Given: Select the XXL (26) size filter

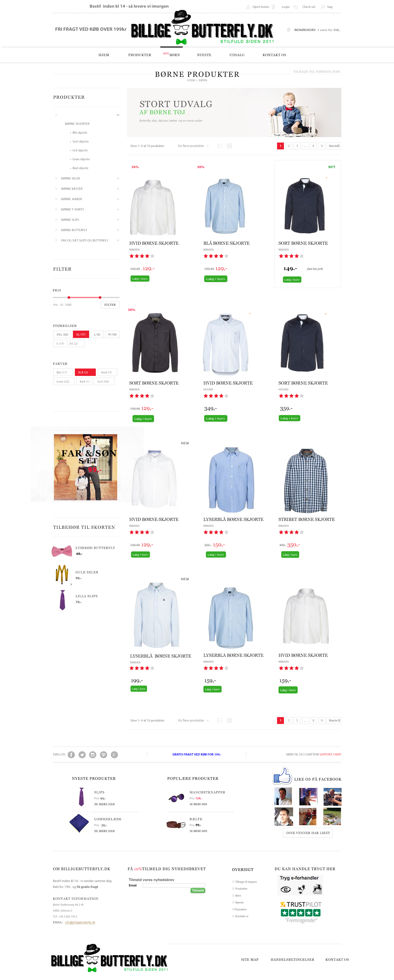Looking at the screenshot, I should (62, 334).
